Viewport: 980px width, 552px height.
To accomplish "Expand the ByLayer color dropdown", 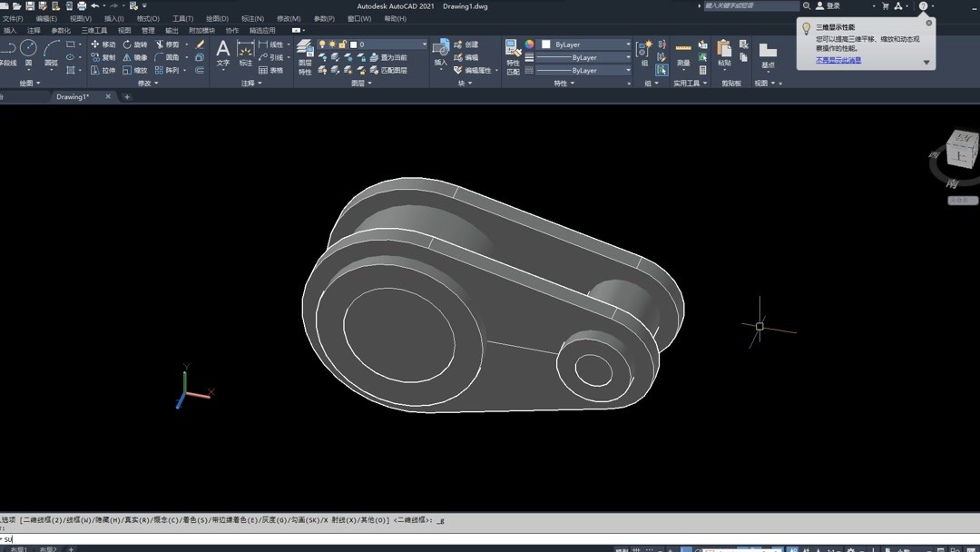I will [x=627, y=44].
